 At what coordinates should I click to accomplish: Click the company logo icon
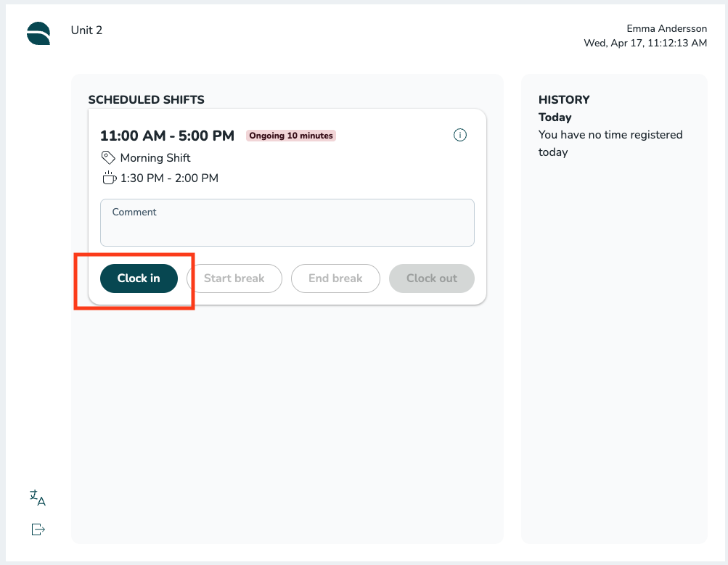pyautogui.click(x=38, y=33)
